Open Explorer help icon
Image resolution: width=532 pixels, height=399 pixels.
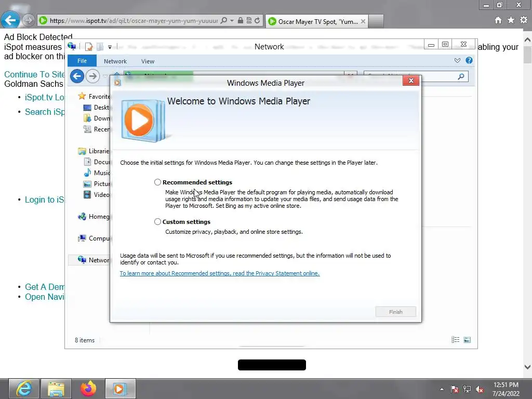click(469, 60)
